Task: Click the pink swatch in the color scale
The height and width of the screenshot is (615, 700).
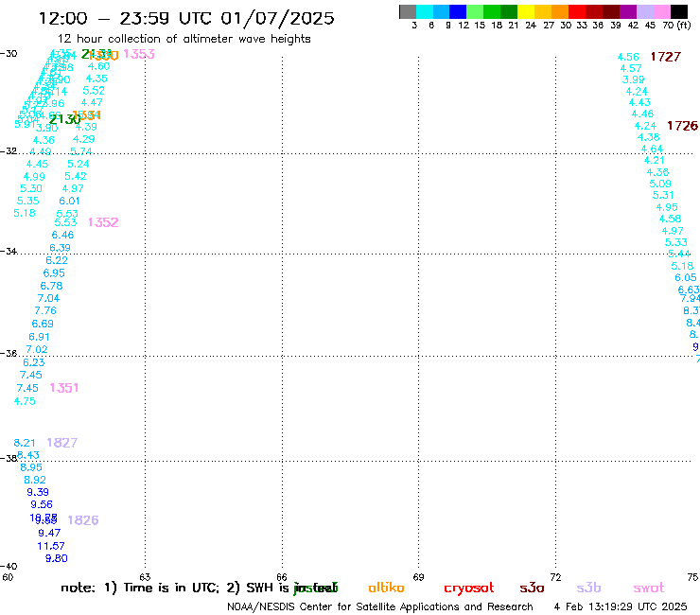Action: point(662,11)
